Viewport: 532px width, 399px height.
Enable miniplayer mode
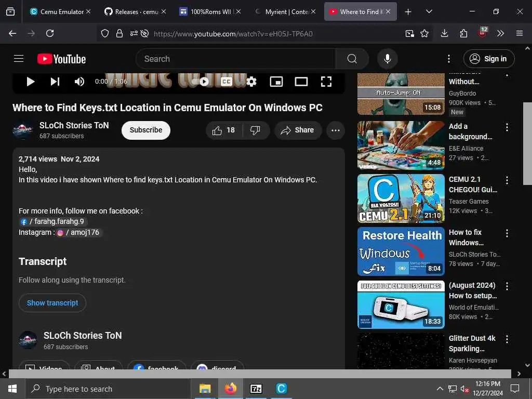coord(276,82)
